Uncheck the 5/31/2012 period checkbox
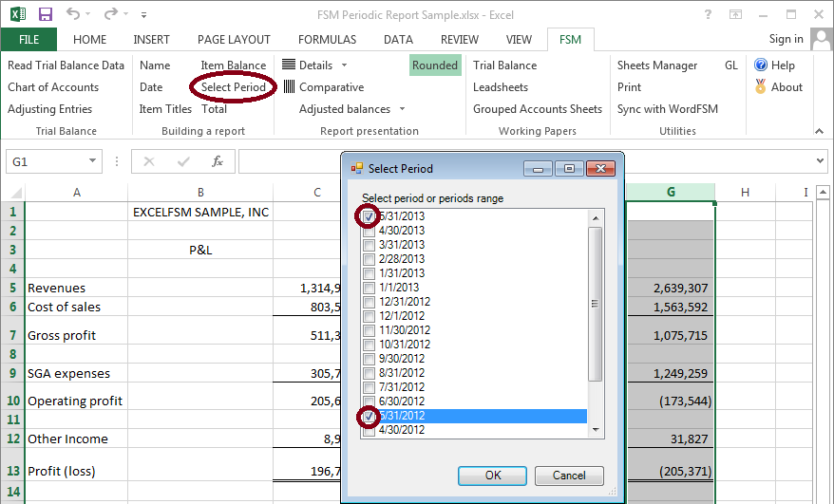 369,417
